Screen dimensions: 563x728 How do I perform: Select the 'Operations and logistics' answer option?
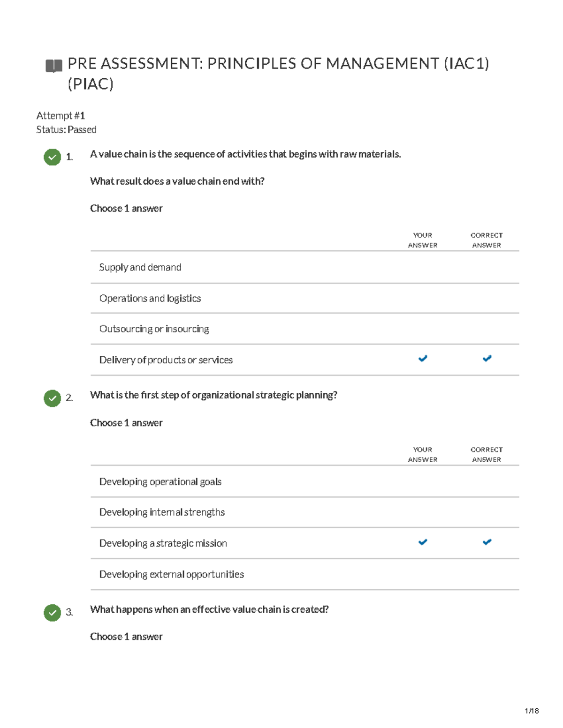[x=150, y=298]
